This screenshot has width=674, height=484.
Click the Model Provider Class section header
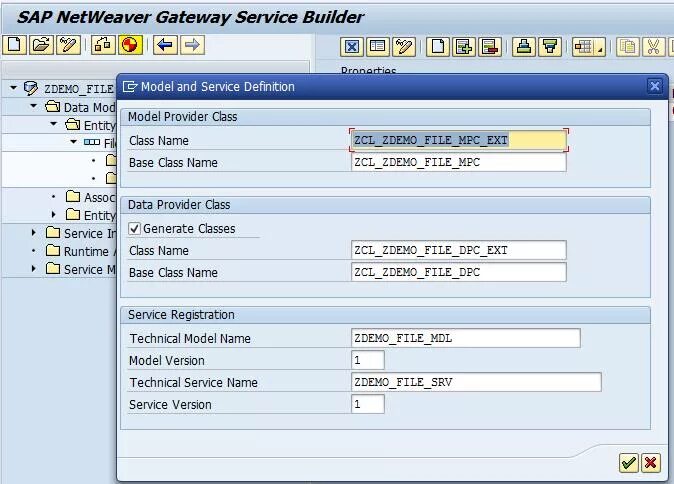[182, 117]
